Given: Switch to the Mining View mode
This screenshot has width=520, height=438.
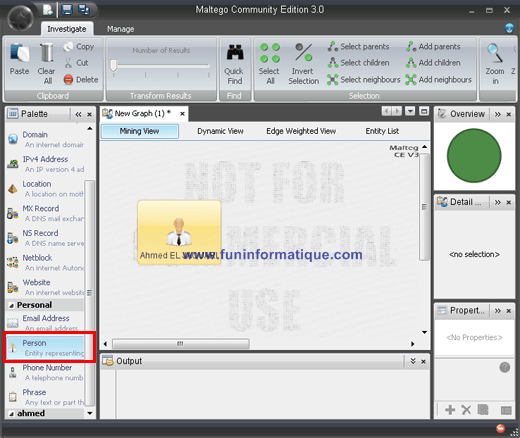Looking at the screenshot, I should [x=140, y=131].
